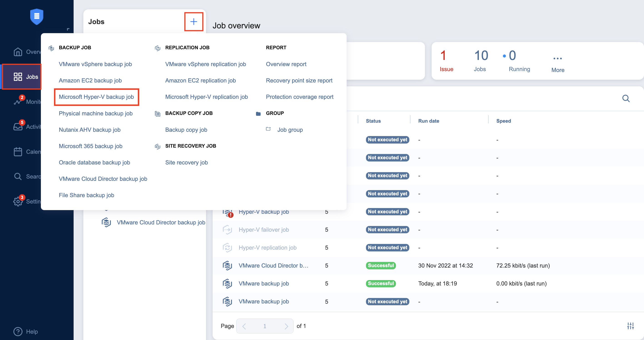This screenshot has height=340, width=644.
Task: Go to previous page arrow
Action: pos(244,326)
